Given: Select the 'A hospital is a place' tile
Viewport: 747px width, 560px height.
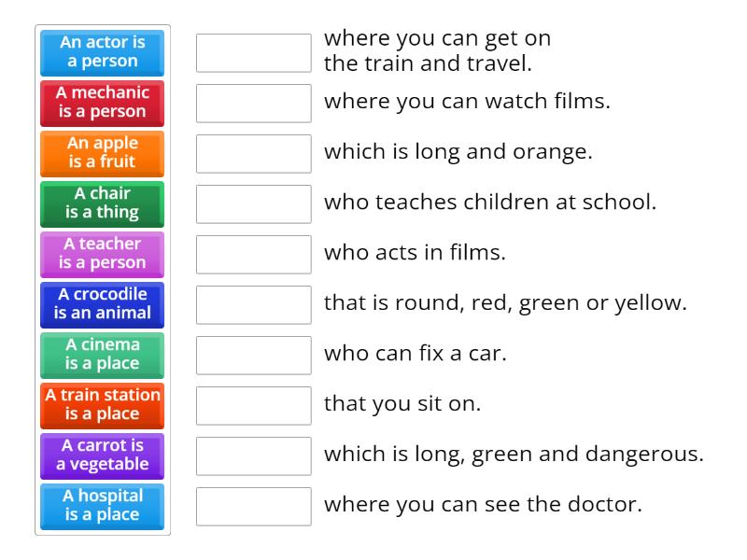Looking at the screenshot, I should 102,507.
